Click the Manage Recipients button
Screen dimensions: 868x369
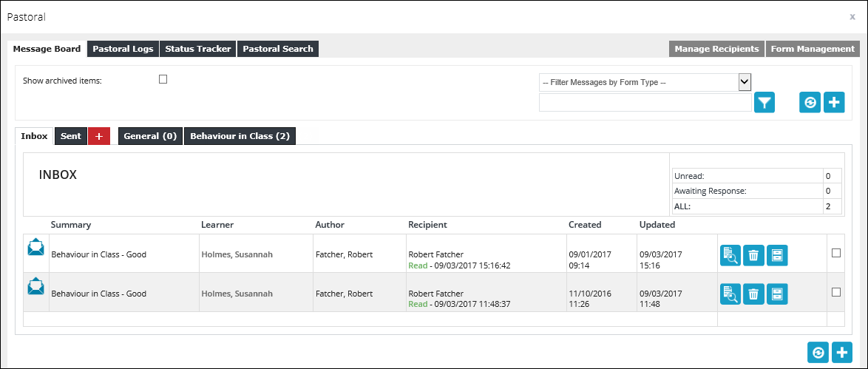[716, 49]
